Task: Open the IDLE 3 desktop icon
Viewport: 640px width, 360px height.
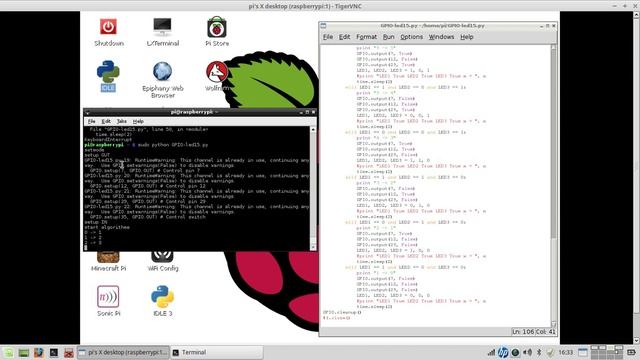Action: 162,301
